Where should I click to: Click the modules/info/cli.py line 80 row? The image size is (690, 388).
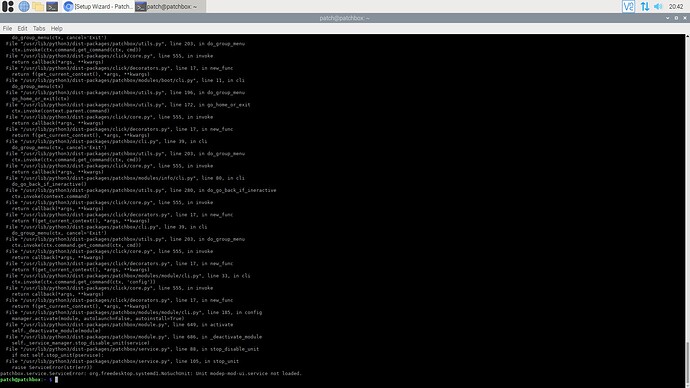point(125,178)
